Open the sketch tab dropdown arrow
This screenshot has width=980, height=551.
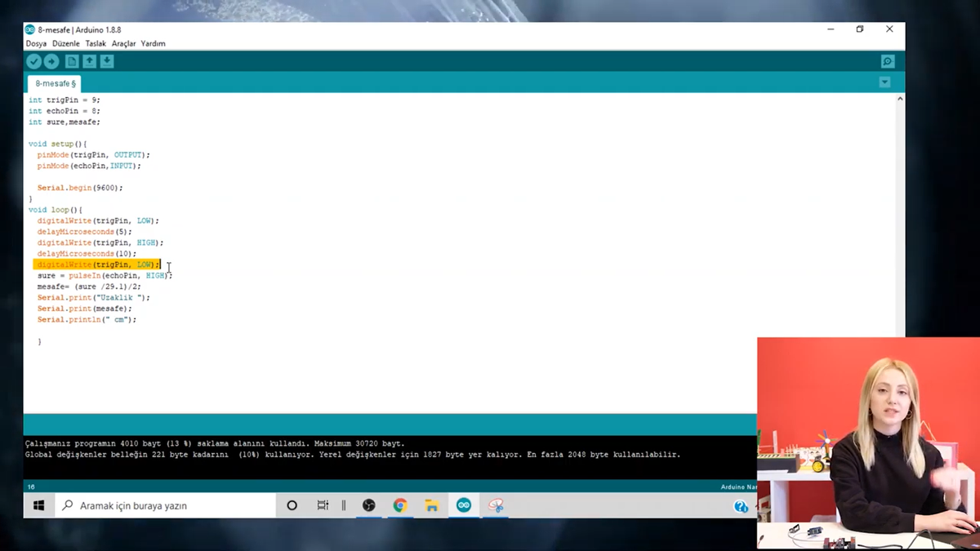884,82
